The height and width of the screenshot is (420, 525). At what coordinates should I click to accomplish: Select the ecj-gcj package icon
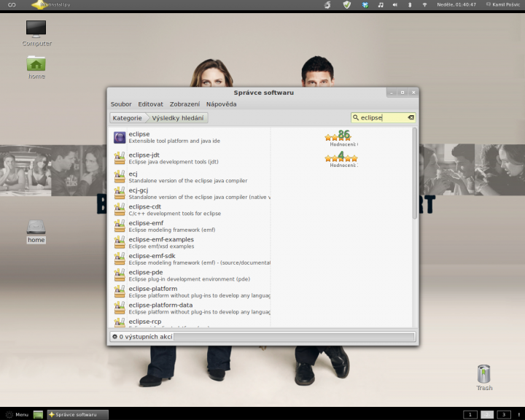pos(120,193)
